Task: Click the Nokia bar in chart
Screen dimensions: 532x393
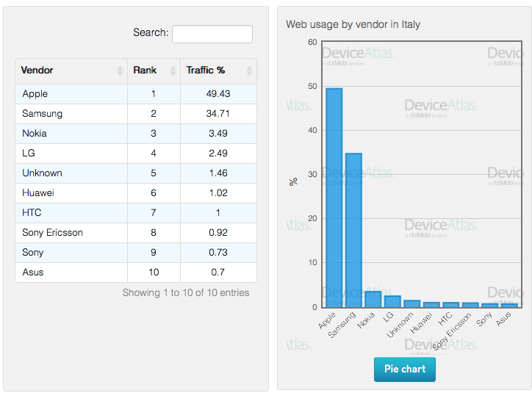Action: [373, 300]
